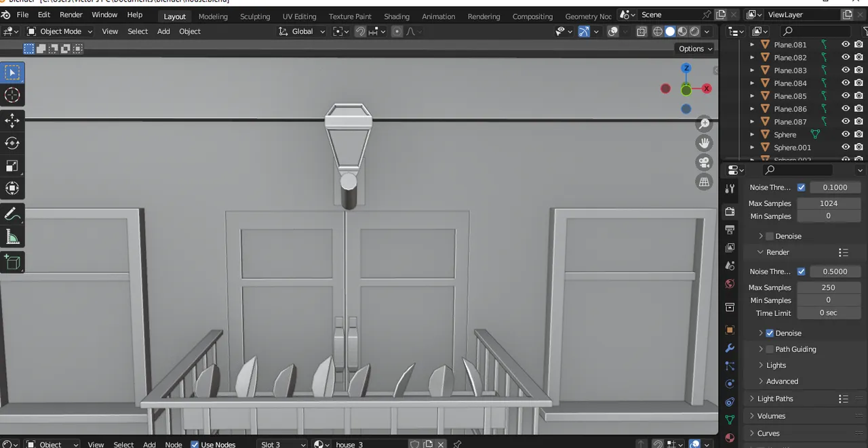Image resolution: width=868 pixels, height=448 pixels.
Task: Open the Slot 3 material dropdown
Action: click(x=283, y=445)
